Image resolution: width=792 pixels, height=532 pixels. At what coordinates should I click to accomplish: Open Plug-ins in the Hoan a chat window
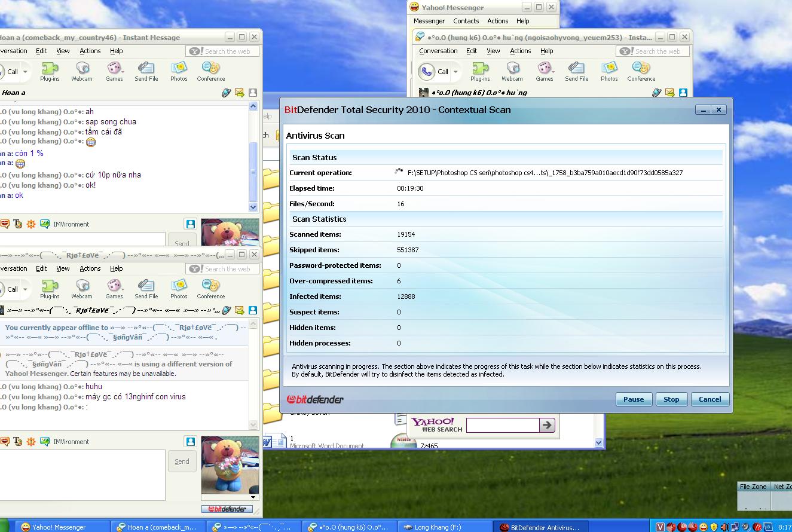(50, 71)
